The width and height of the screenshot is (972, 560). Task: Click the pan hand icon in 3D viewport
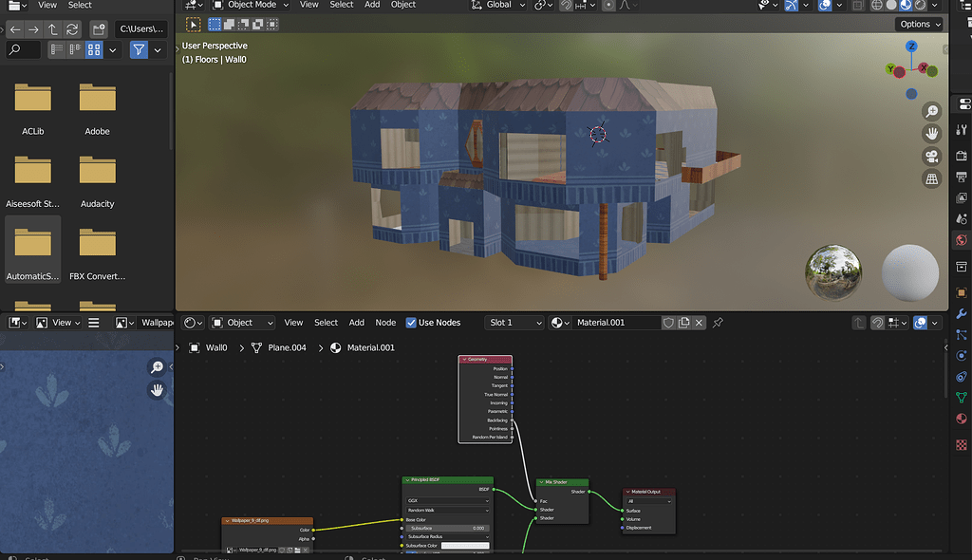(x=932, y=134)
